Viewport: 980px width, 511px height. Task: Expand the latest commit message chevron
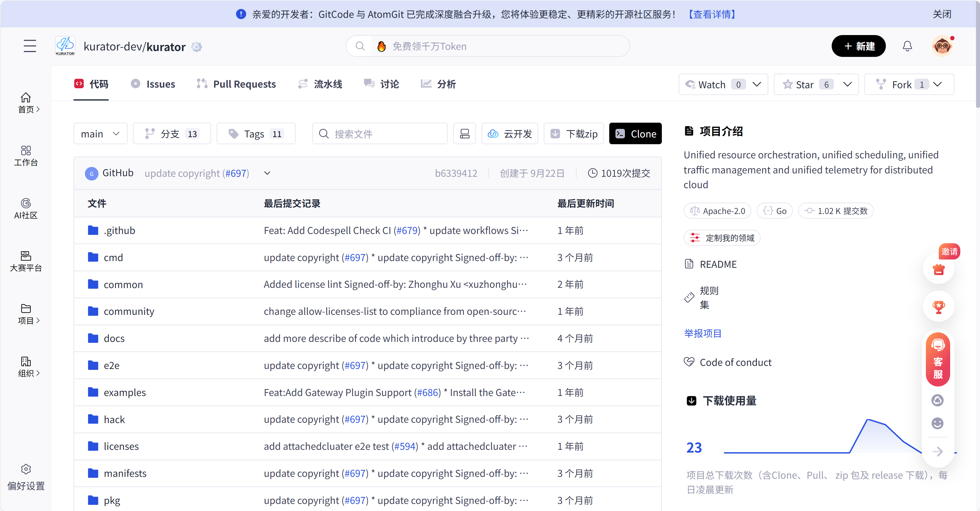pos(267,173)
